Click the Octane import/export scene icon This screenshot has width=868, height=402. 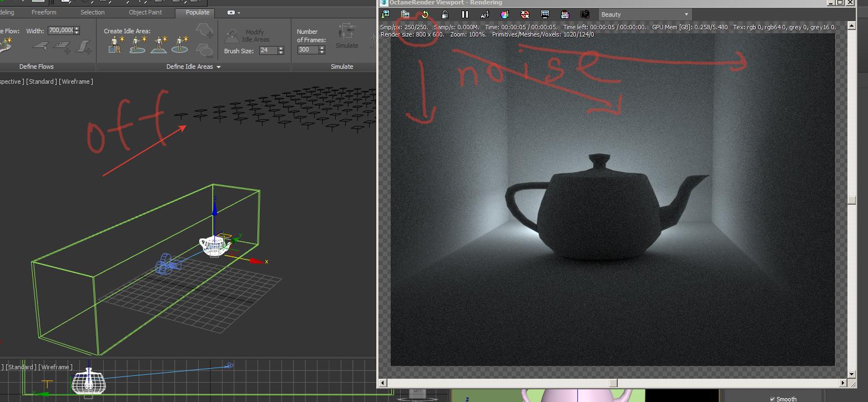click(x=386, y=14)
